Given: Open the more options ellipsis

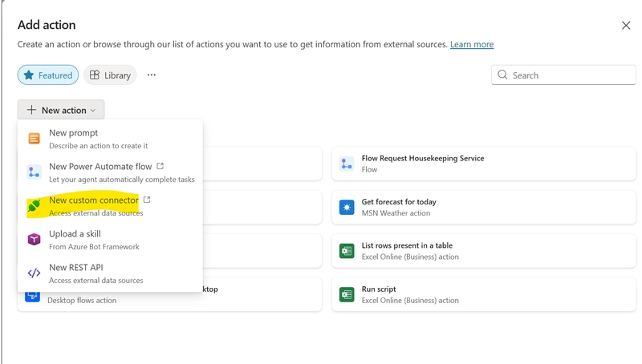Looking at the screenshot, I should point(152,75).
